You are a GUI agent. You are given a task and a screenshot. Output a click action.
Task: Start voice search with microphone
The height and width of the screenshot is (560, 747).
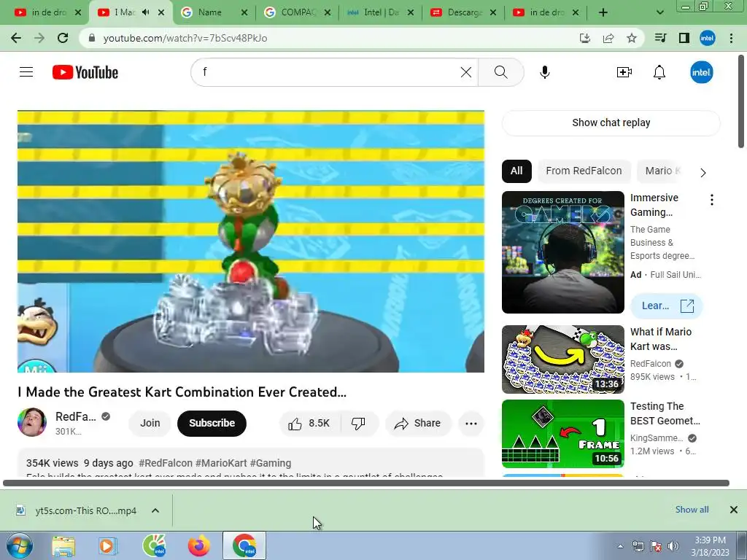544,72
